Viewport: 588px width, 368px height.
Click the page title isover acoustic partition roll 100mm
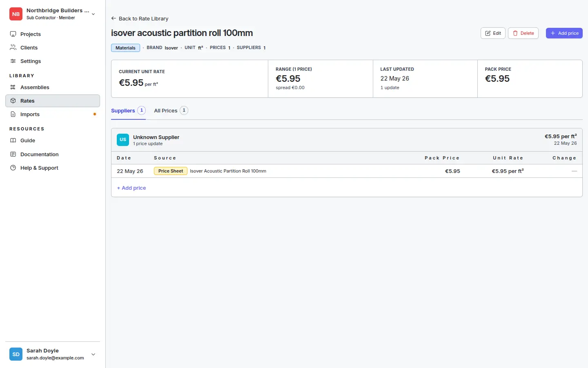(182, 33)
